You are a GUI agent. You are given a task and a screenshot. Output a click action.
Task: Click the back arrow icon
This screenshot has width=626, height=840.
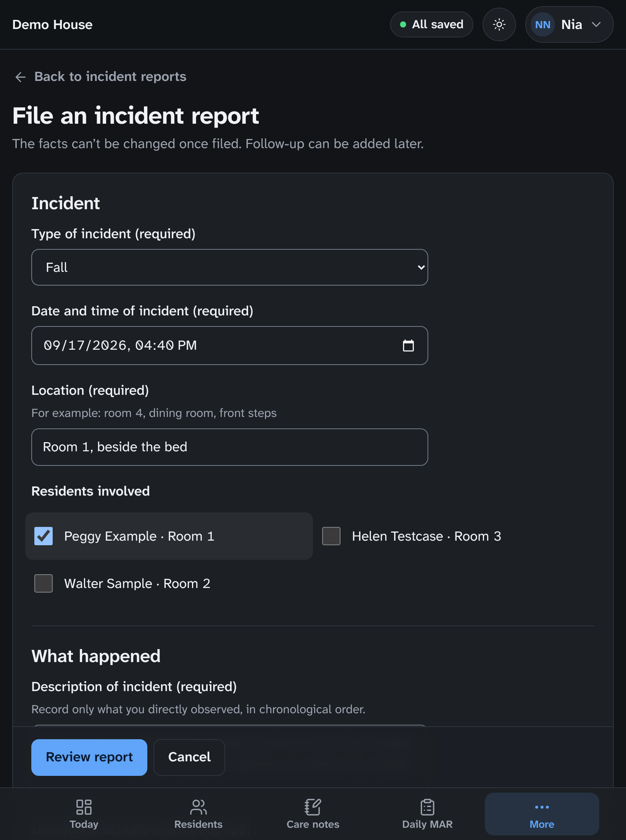coord(20,77)
